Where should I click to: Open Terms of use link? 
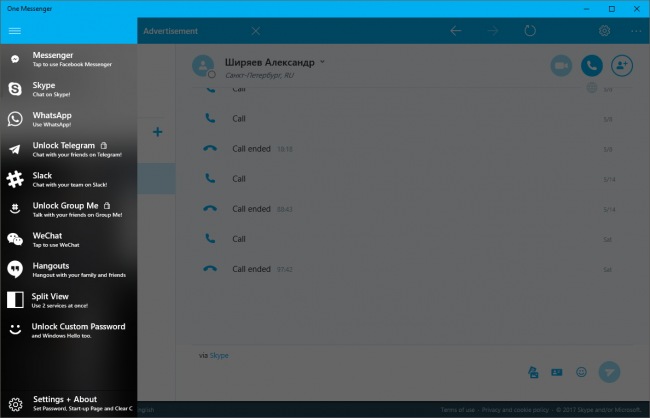click(458, 410)
